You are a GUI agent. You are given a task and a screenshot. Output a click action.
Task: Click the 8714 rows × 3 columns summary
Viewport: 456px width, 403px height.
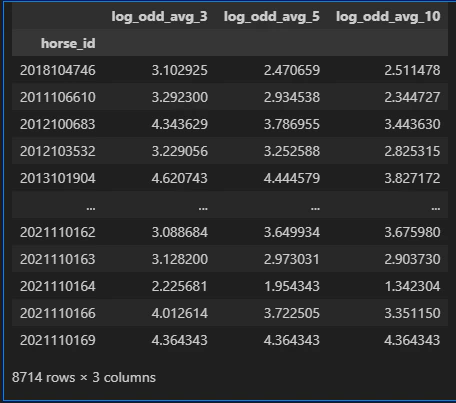(x=84, y=378)
